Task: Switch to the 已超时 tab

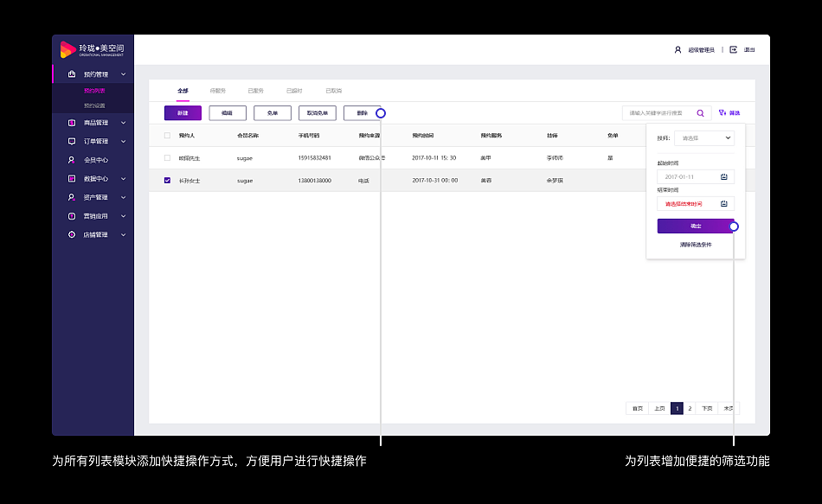Action: click(x=294, y=91)
